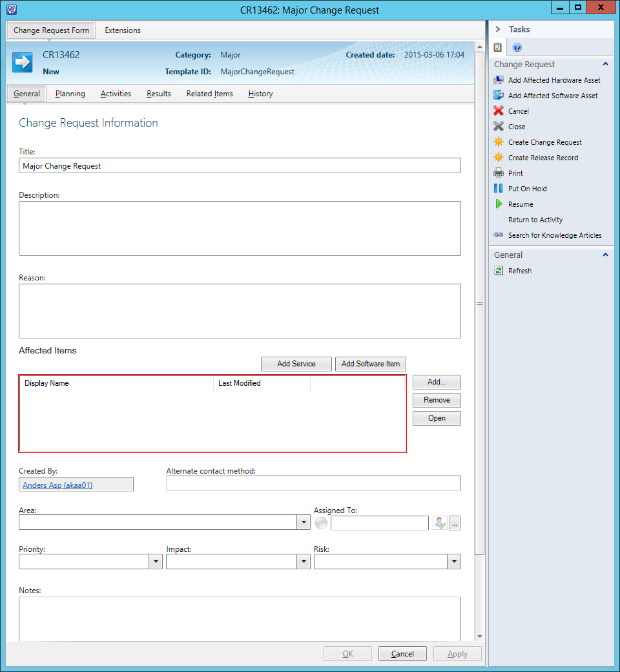Click the Print printer icon

499,173
